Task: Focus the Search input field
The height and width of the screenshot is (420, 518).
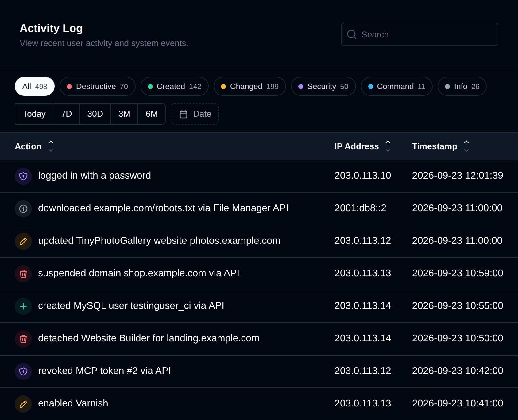Action: click(419, 34)
